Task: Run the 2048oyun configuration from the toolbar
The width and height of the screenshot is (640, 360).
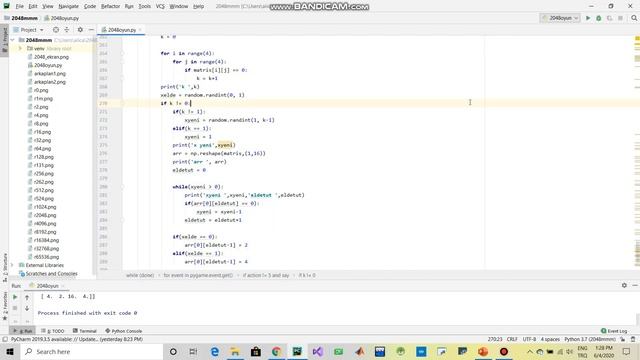Action: tap(588, 18)
